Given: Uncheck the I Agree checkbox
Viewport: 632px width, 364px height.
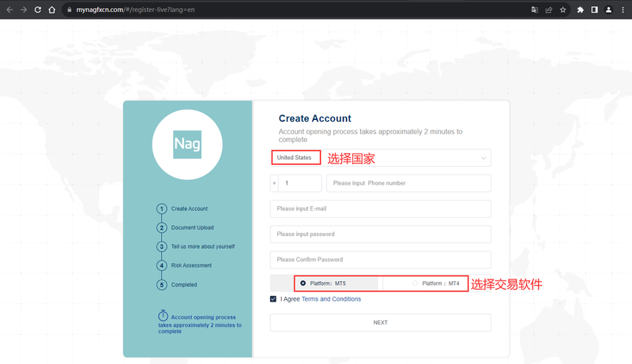Looking at the screenshot, I should point(273,298).
